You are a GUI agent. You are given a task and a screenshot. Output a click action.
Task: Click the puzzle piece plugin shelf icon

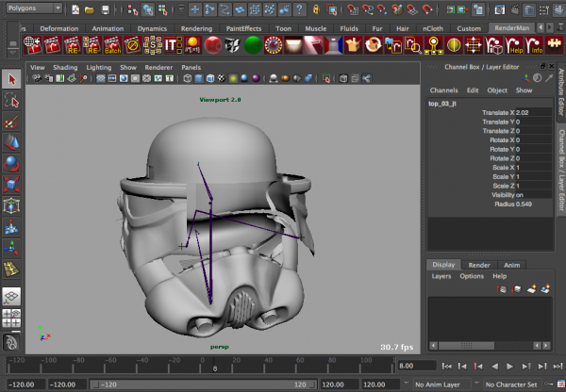554,45
